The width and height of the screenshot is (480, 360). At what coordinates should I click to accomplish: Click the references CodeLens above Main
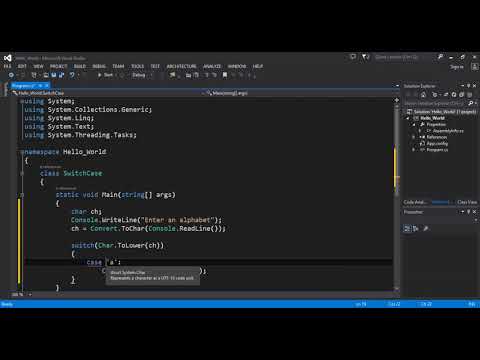click(x=66, y=188)
